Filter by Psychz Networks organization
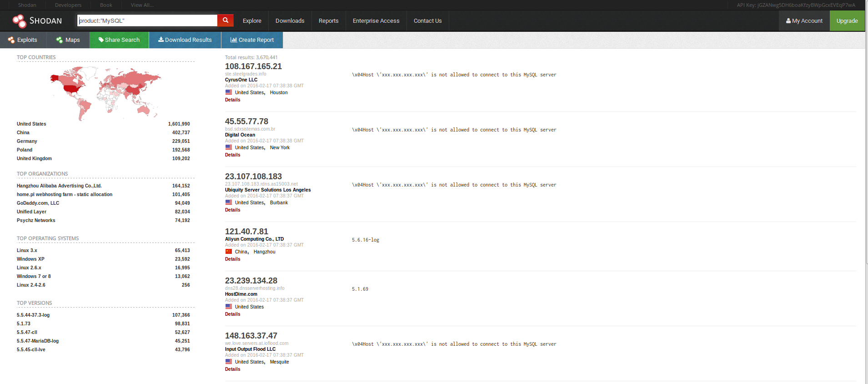Image resolution: width=868 pixels, height=384 pixels. pyautogui.click(x=36, y=220)
